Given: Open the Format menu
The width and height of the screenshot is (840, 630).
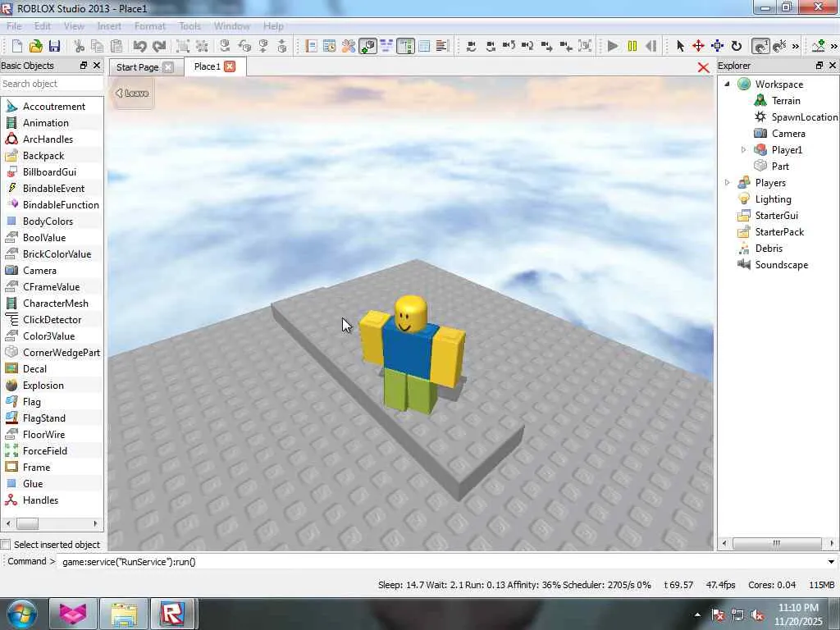Looking at the screenshot, I should pos(150,25).
